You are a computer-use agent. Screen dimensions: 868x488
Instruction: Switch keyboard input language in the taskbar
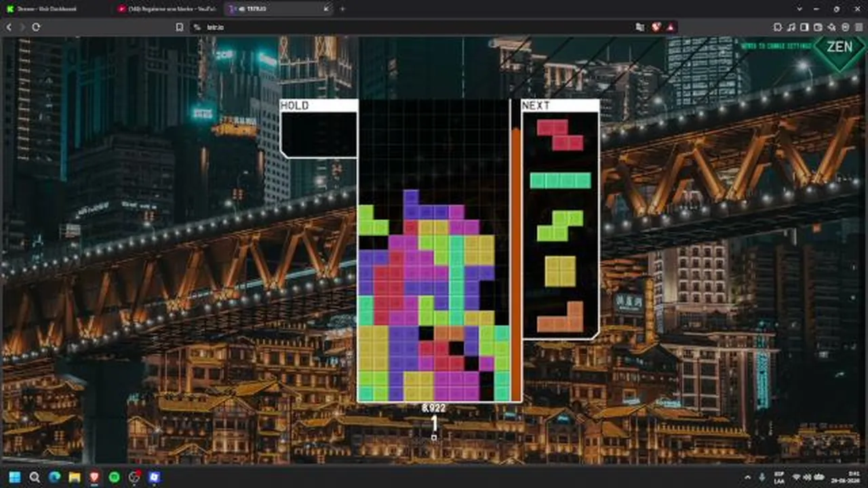coord(779,477)
